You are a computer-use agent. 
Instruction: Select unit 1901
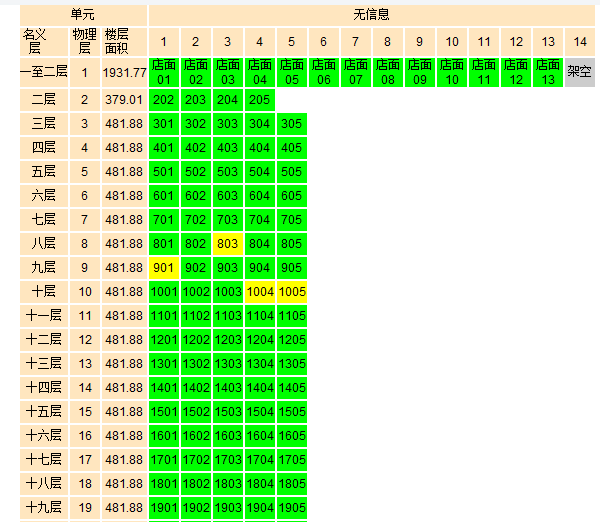tap(164, 507)
